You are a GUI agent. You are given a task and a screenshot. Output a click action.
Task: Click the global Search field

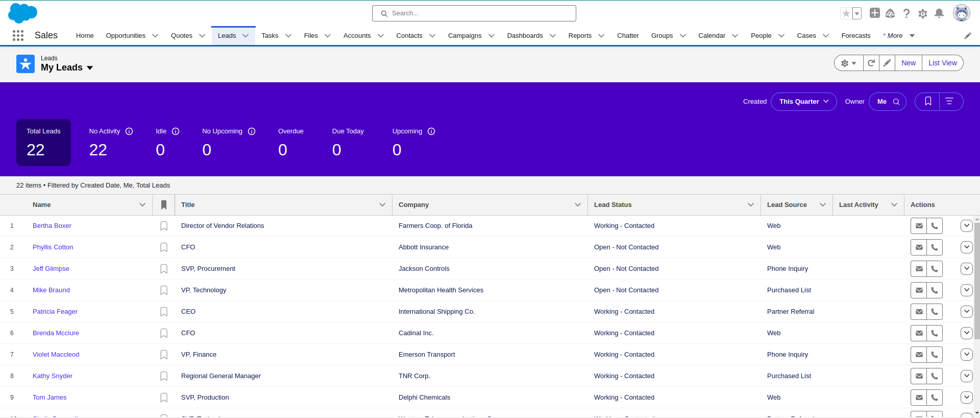474,13
